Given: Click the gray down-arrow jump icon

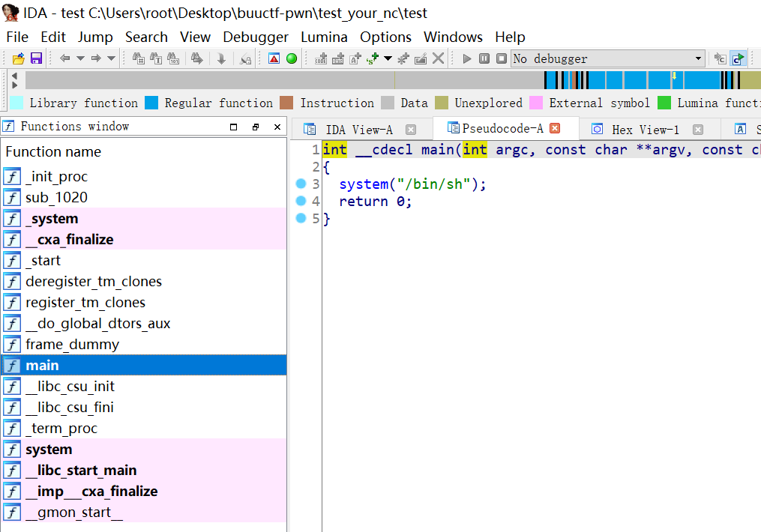Looking at the screenshot, I should coord(221,58).
